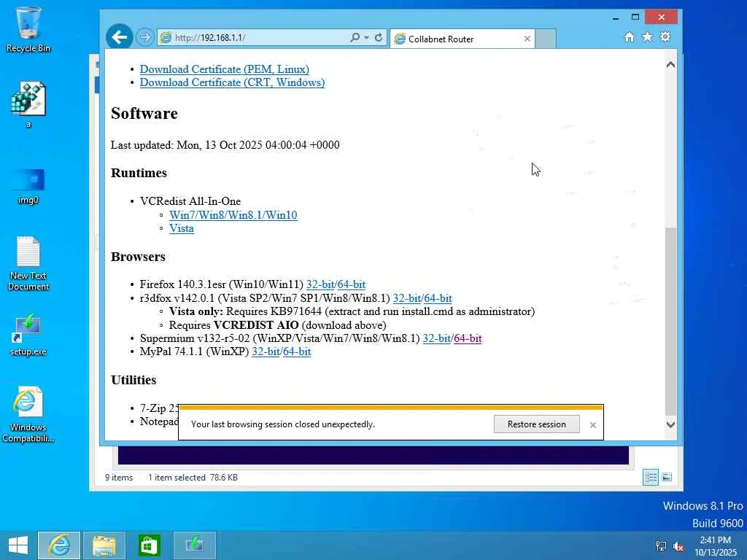Click the Restore session button
Viewport: 747px width, 560px height.
(536, 424)
